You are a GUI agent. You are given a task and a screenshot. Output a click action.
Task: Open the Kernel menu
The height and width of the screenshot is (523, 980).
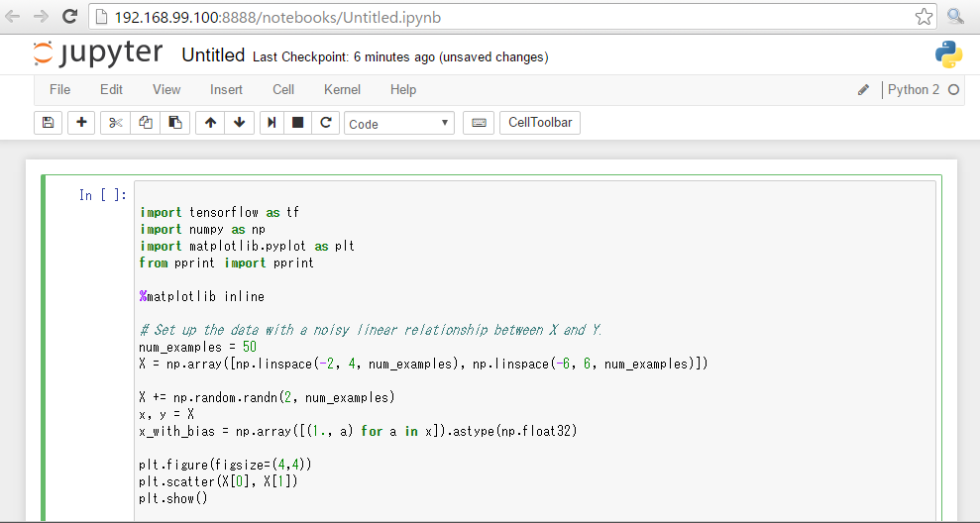(x=342, y=89)
